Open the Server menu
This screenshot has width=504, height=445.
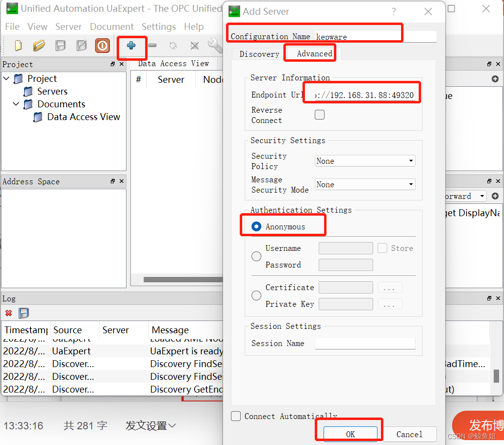(x=69, y=26)
